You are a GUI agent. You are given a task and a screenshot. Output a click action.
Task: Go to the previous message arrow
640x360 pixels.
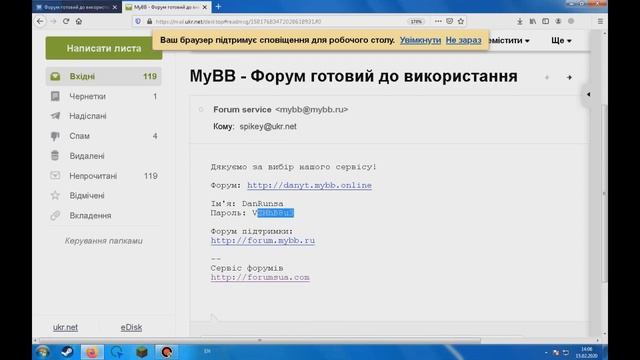(547, 77)
